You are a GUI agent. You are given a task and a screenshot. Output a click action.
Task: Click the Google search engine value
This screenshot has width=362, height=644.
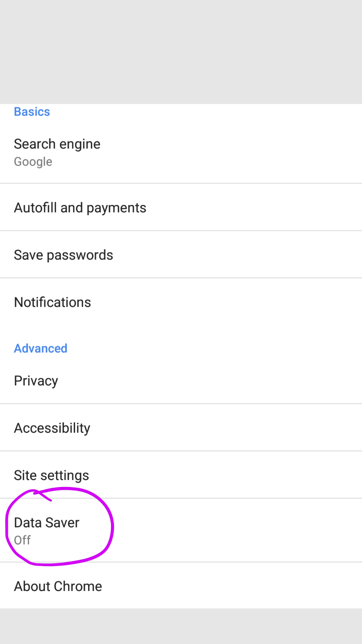[33, 162]
